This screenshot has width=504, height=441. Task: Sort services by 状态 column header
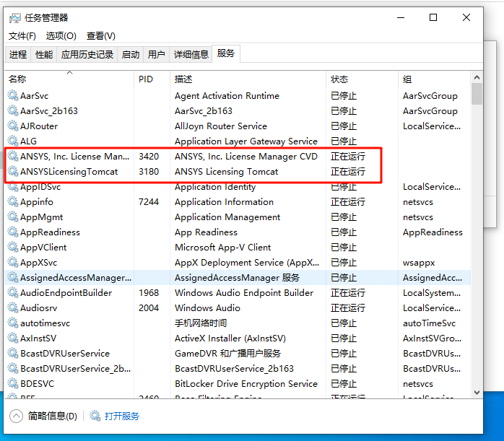pos(362,79)
